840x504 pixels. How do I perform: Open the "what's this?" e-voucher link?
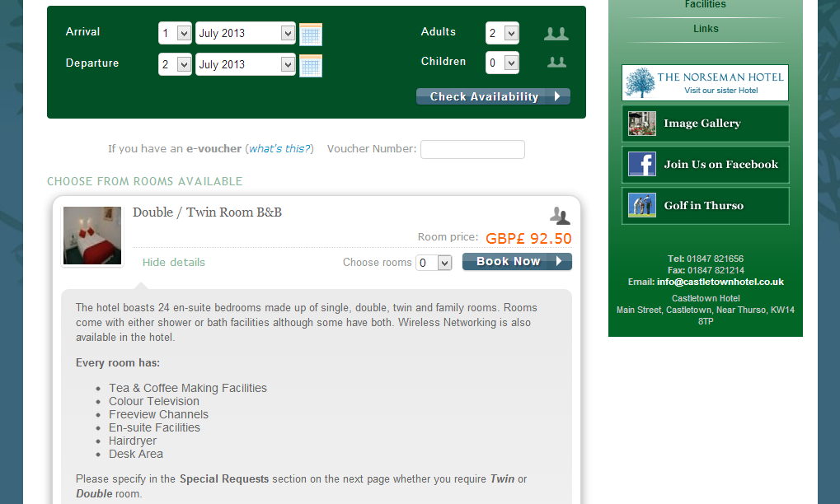[x=279, y=149]
